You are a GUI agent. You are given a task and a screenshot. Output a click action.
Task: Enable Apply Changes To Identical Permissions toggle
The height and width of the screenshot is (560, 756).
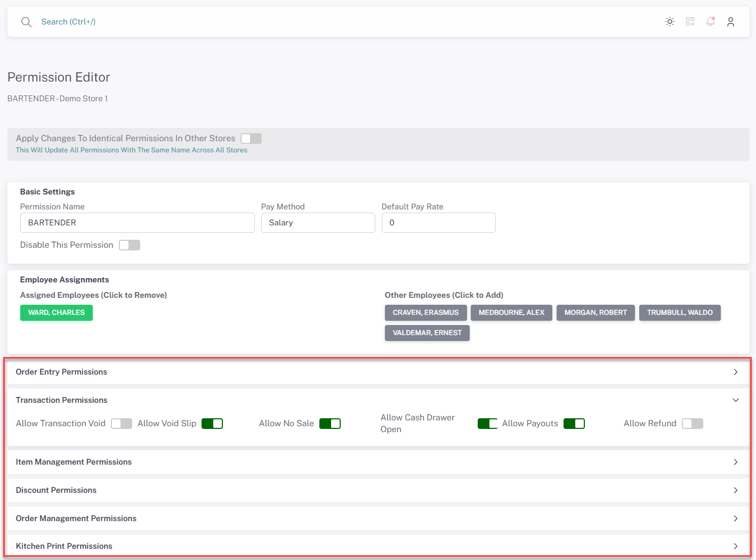coord(251,139)
